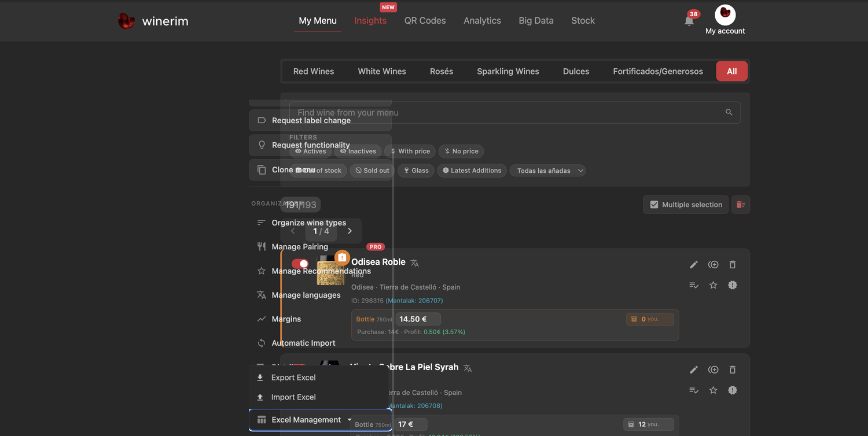Click translate icon beside Odisea Roble
The image size is (868, 436).
pyautogui.click(x=414, y=263)
